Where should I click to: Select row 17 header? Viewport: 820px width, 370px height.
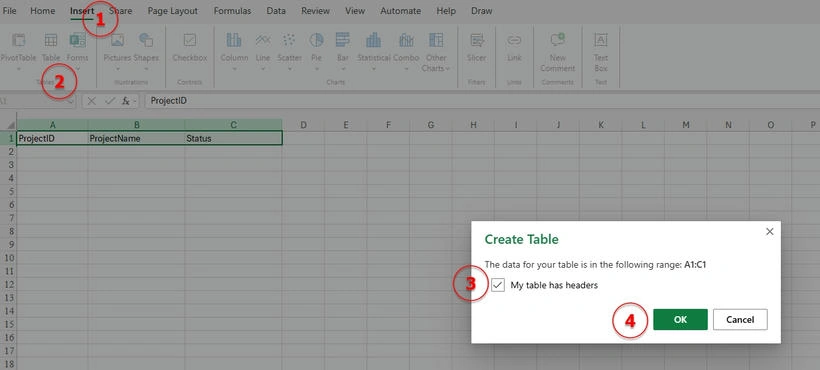8,351
